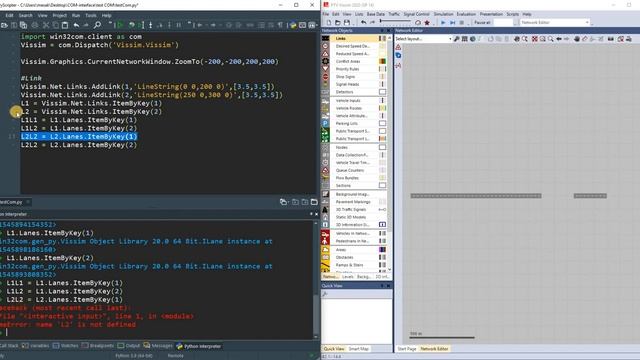Click the Desired Speed Decisions object icon

tap(325, 46)
